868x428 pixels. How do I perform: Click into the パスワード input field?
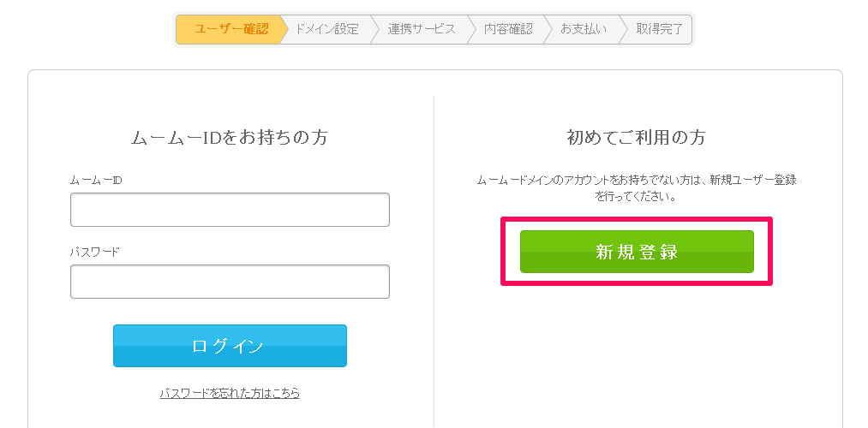(x=230, y=282)
